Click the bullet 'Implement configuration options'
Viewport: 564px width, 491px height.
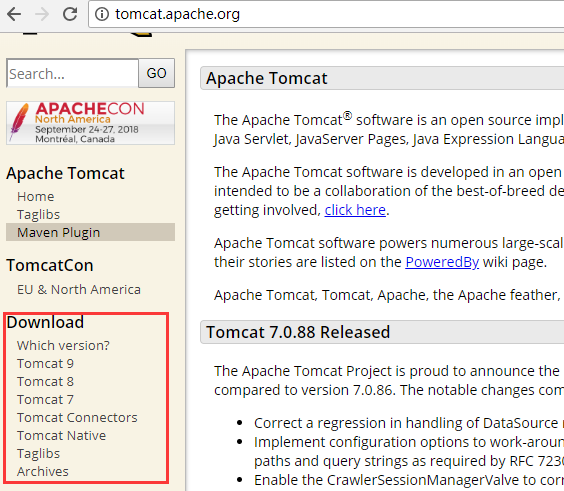click(409, 451)
